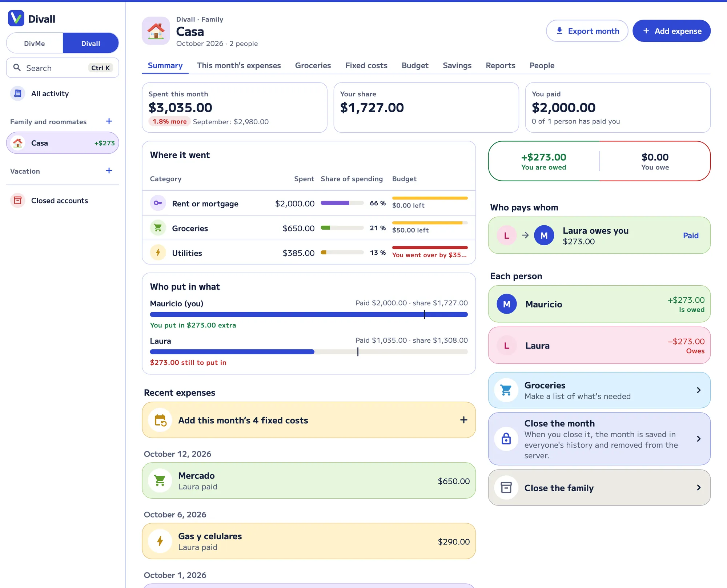The height and width of the screenshot is (588, 727).
Task: Click Laura's contribution progress bar
Action: pos(309,352)
